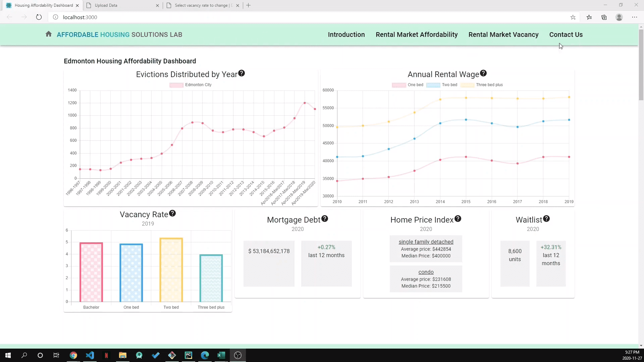The height and width of the screenshot is (362, 644).
Task: Open Home Price Index help icon
Action: point(458,219)
